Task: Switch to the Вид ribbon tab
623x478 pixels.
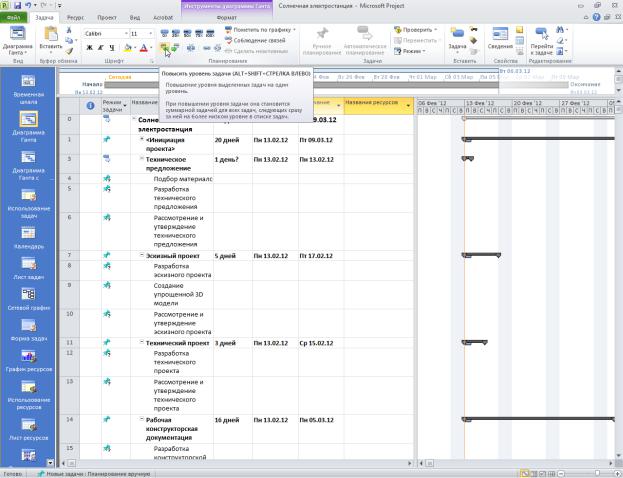Action: point(135,18)
